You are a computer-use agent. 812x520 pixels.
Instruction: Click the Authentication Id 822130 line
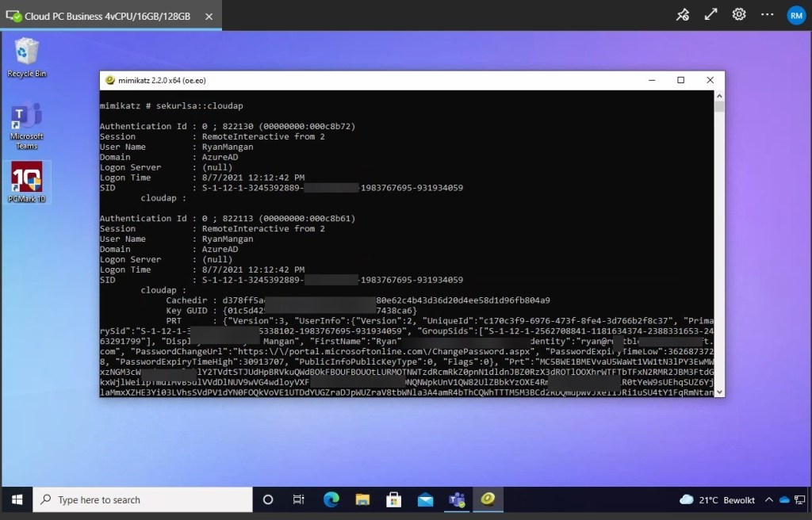click(228, 126)
